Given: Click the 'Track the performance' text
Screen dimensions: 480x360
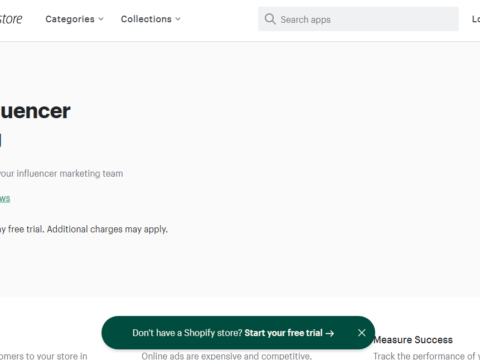Looking at the screenshot, I should 426,356.
